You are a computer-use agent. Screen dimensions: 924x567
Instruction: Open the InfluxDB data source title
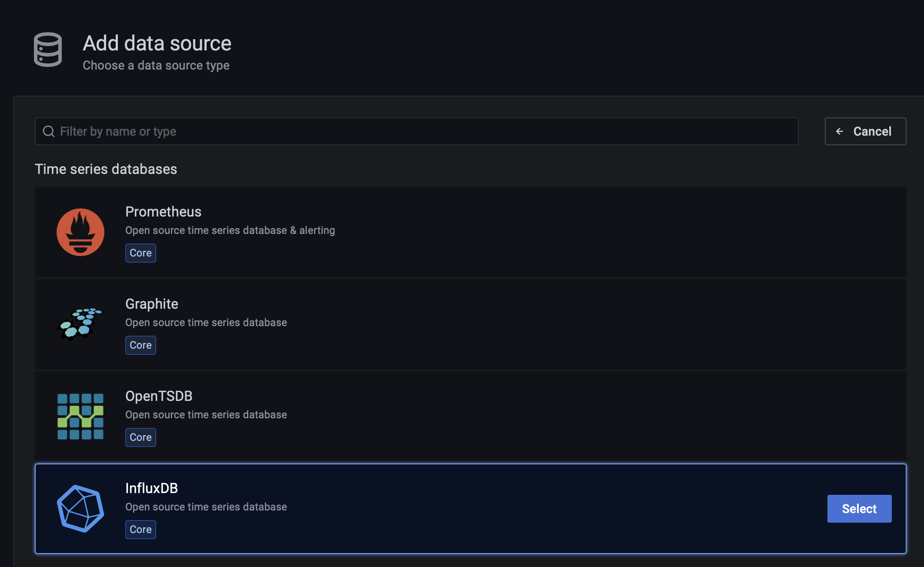(x=151, y=488)
